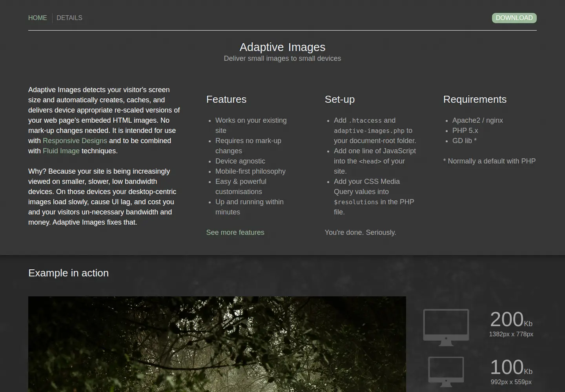Select the large monitor icon beside 200Kb

(446, 327)
